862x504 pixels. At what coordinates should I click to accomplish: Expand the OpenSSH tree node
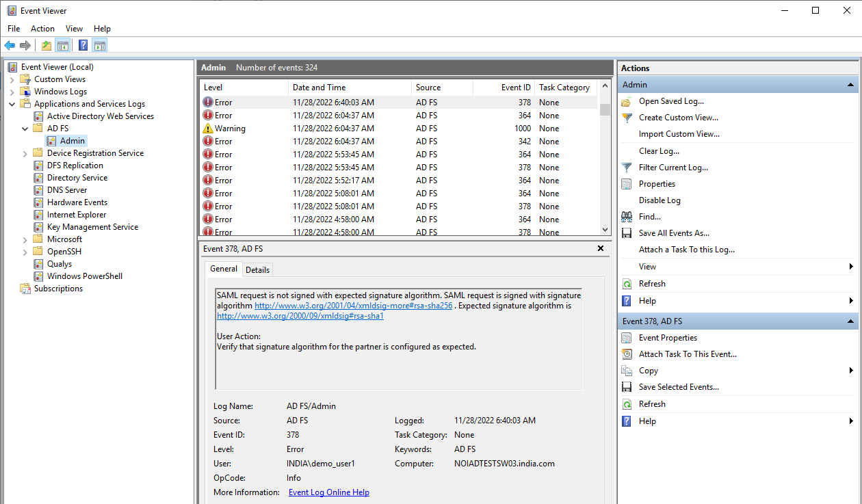pos(25,252)
